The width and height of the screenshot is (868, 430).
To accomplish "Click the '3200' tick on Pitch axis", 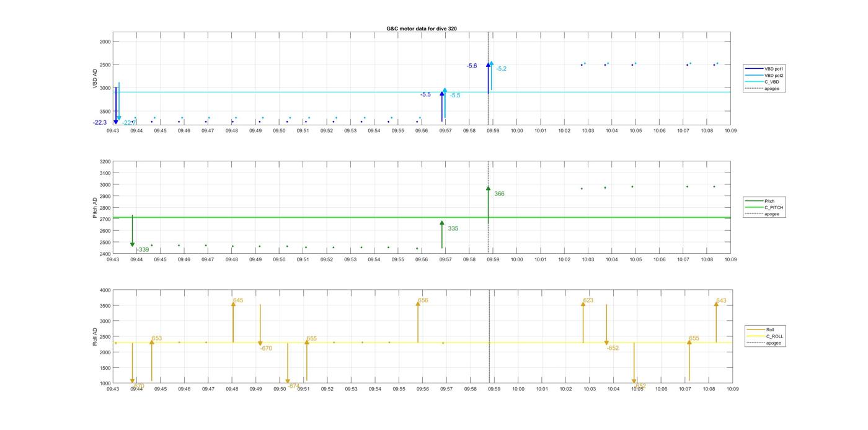I will point(105,162).
